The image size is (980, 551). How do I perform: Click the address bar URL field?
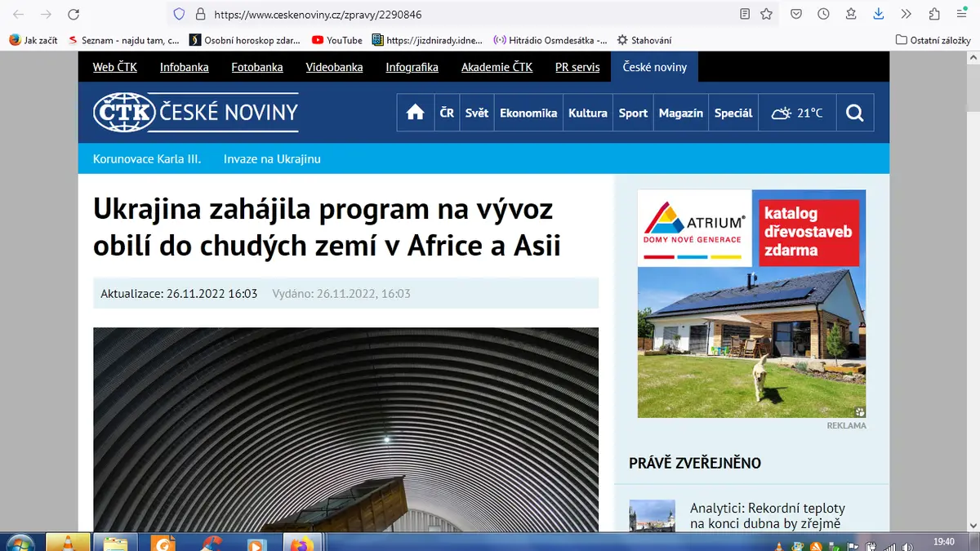pyautogui.click(x=474, y=14)
